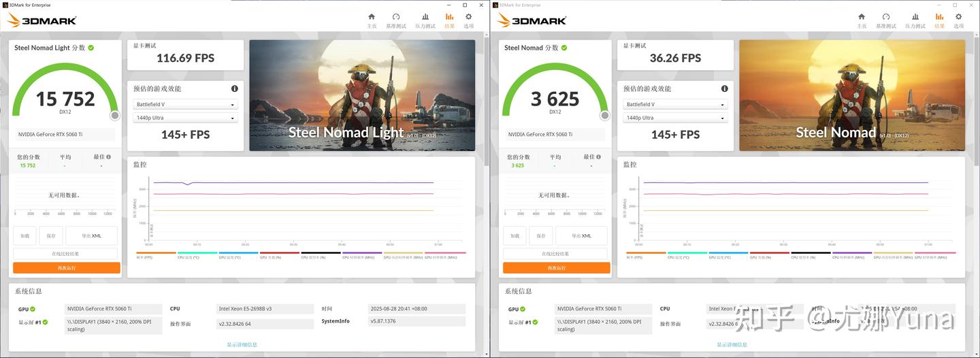Click gauge end knob on 3 625 score arc

click(x=605, y=116)
